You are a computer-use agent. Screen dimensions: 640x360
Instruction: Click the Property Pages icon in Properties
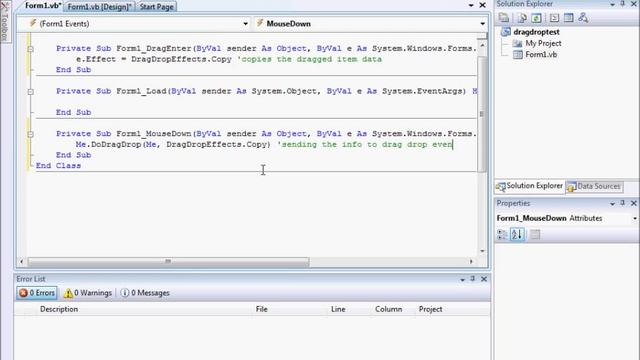coord(535,234)
